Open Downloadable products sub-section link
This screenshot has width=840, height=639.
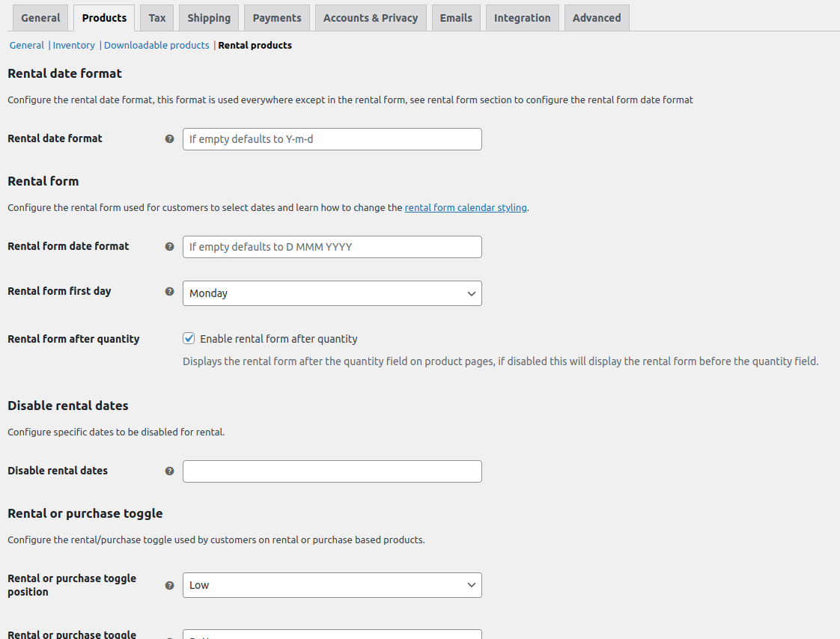156,45
